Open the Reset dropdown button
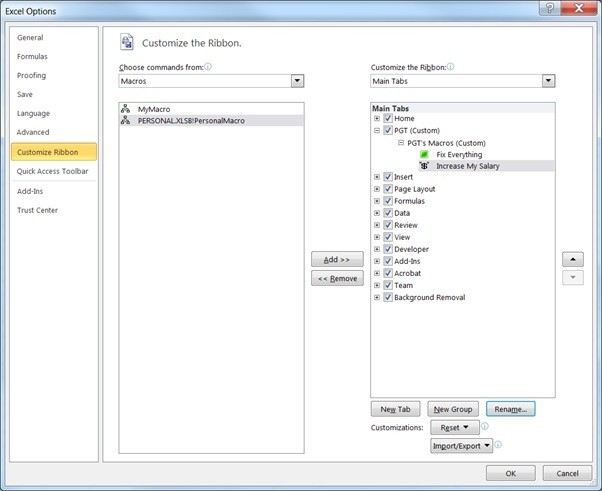This screenshot has height=491, width=602. click(x=455, y=427)
